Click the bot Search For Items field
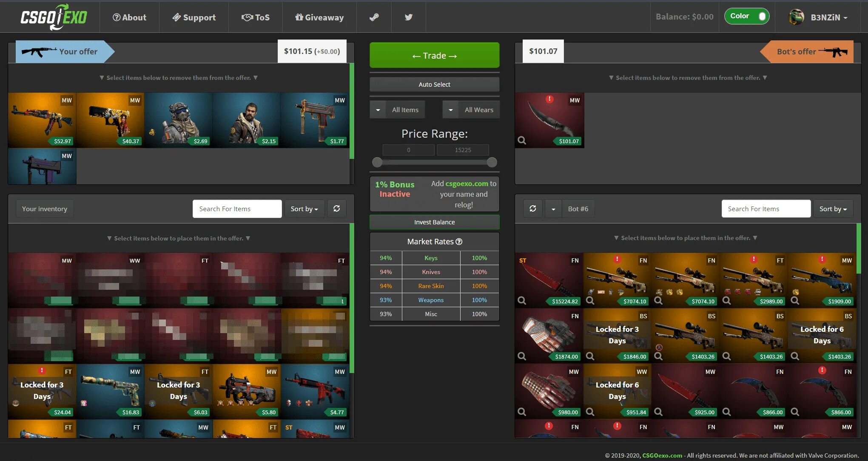The width and height of the screenshot is (868, 461). [x=766, y=209]
